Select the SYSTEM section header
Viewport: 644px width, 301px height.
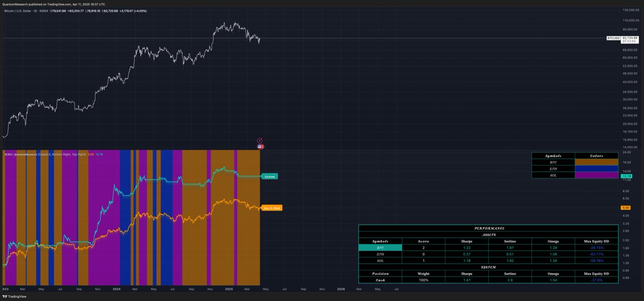pyautogui.click(x=488, y=267)
